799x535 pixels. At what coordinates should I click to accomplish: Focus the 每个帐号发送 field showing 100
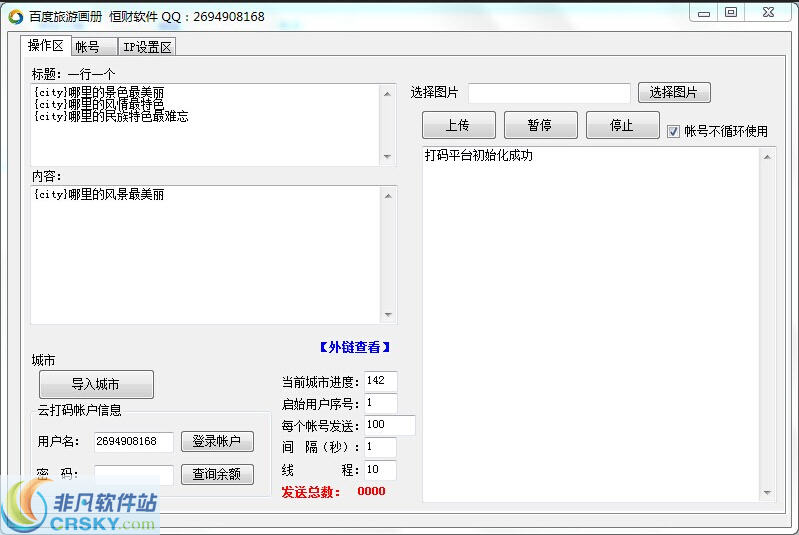tap(389, 425)
